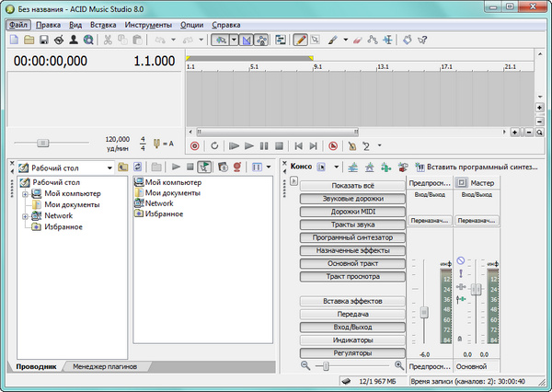Click the Save project toolbar icon
552x392 pixels.
pos(43,40)
